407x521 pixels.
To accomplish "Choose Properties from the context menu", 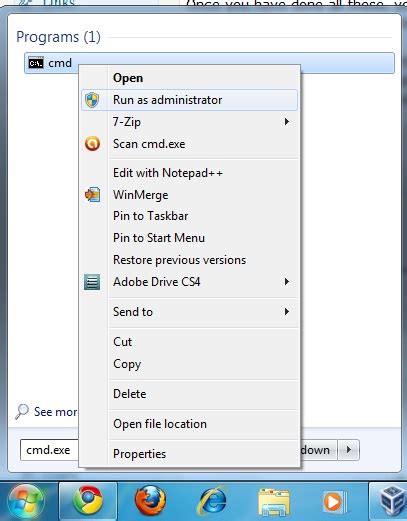I will coord(139,454).
